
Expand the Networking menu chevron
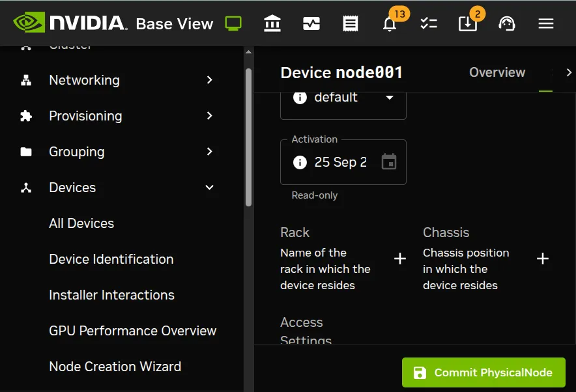(209, 80)
